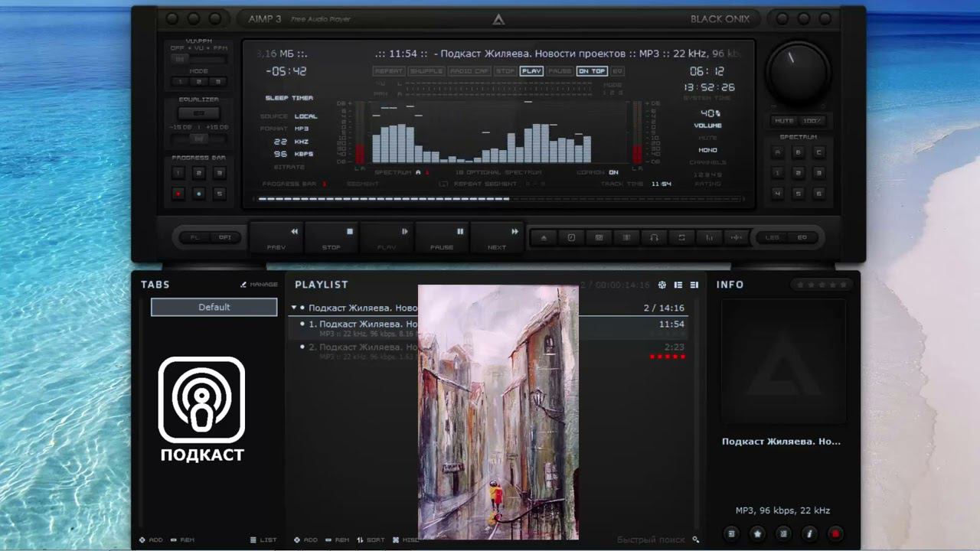Open the playlist REM remove menu
This screenshot has height=551, width=980.
pos(338,540)
